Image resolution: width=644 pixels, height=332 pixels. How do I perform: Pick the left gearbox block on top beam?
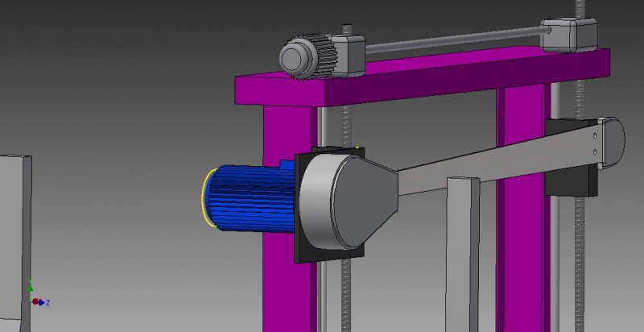pos(349,55)
